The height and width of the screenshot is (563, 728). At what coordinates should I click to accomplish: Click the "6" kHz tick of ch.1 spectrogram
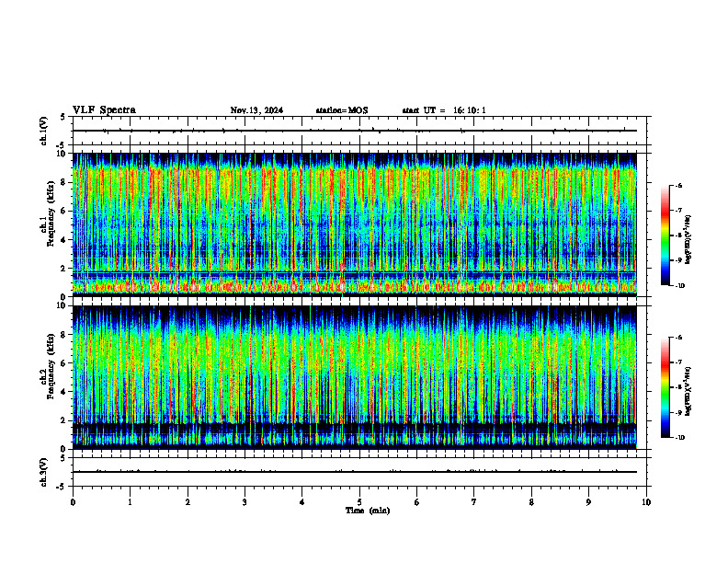[x=64, y=211]
